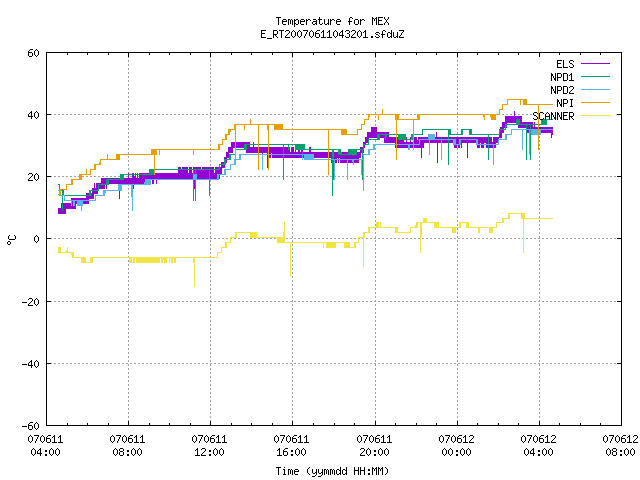Click the y-axis label -20
Screen dimensions: 640x480
31,302
